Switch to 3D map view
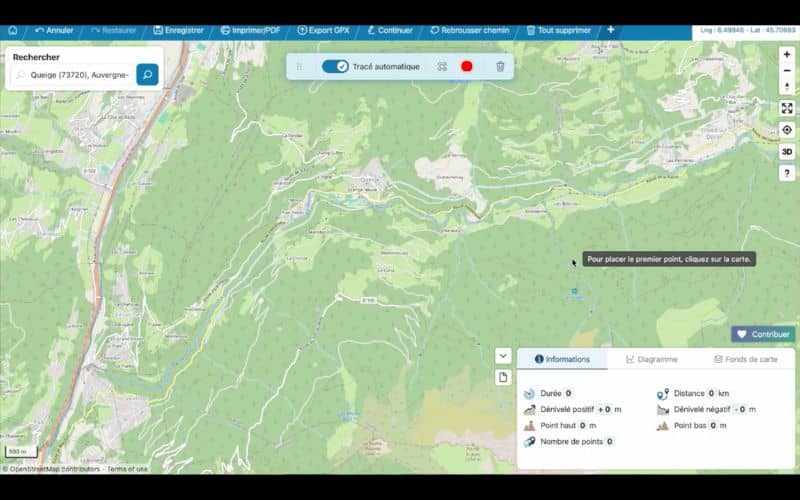 click(787, 151)
